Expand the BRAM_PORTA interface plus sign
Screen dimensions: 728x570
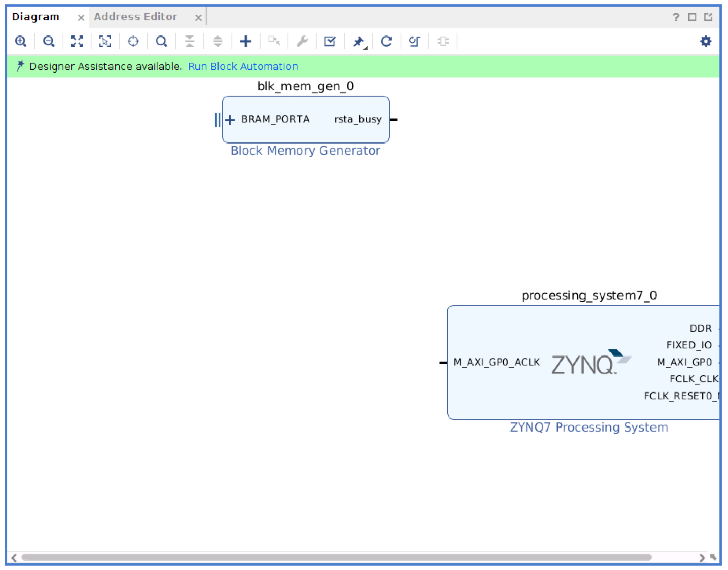[x=230, y=120]
